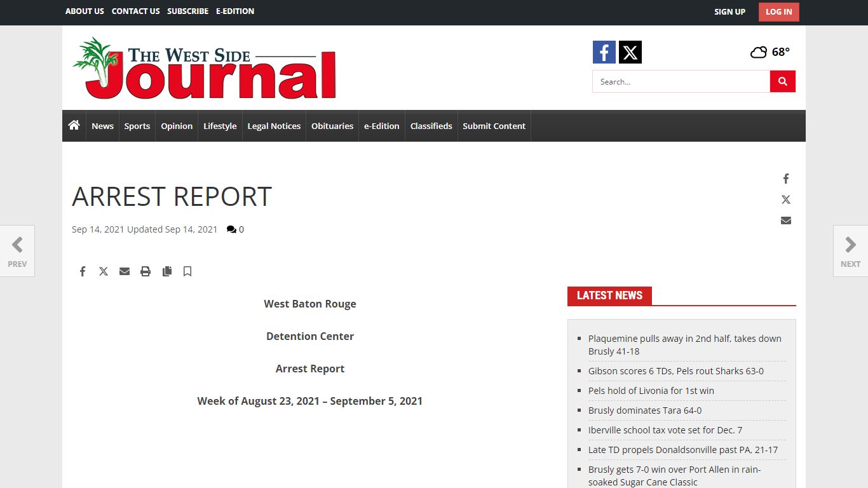This screenshot has width=868, height=488.
Task: Click the cloudy weather icon
Action: [759, 52]
